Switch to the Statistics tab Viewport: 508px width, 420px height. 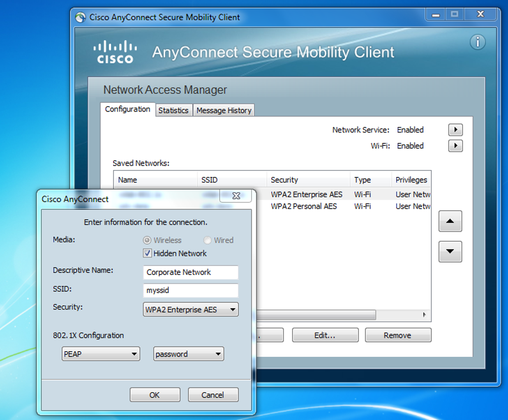(x=173, y=111)
